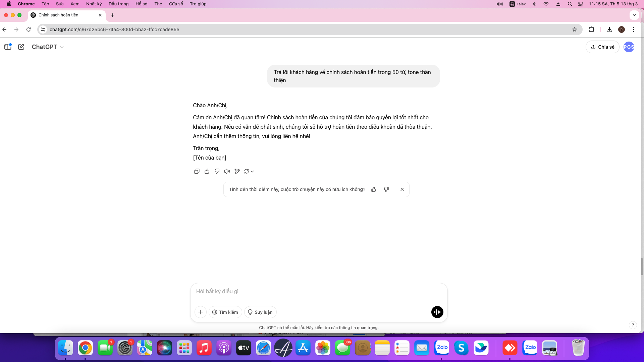The height and width of the screenshot is (362, 644).
Task: Click the Thumbs up icon
Action: [x=207, y=171]
